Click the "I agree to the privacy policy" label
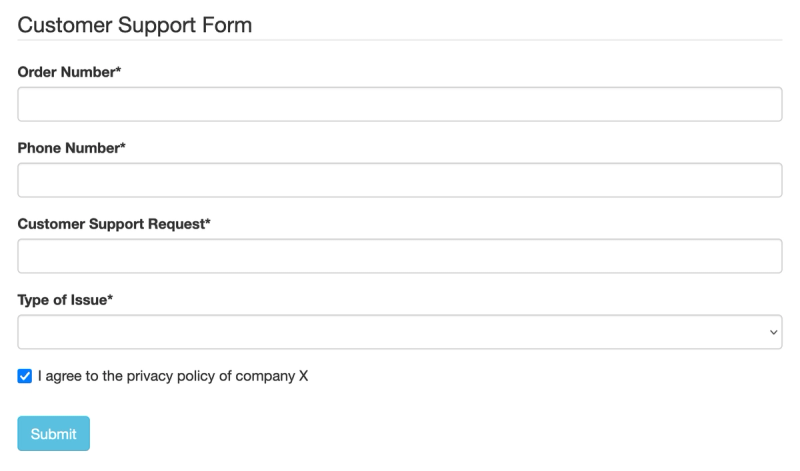Viewport: 800px width, 471px height. pos(173,377)
